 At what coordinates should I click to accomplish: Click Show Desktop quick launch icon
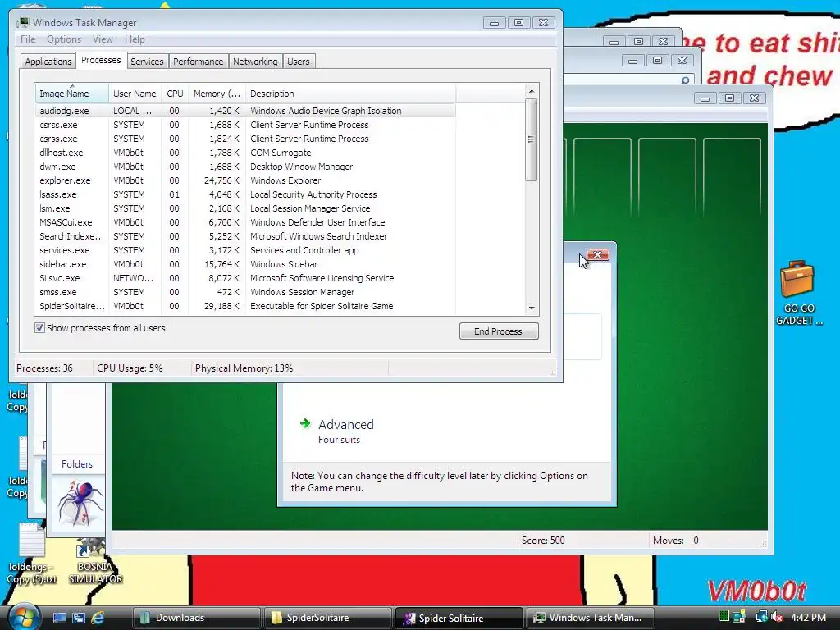coord(59,618)
